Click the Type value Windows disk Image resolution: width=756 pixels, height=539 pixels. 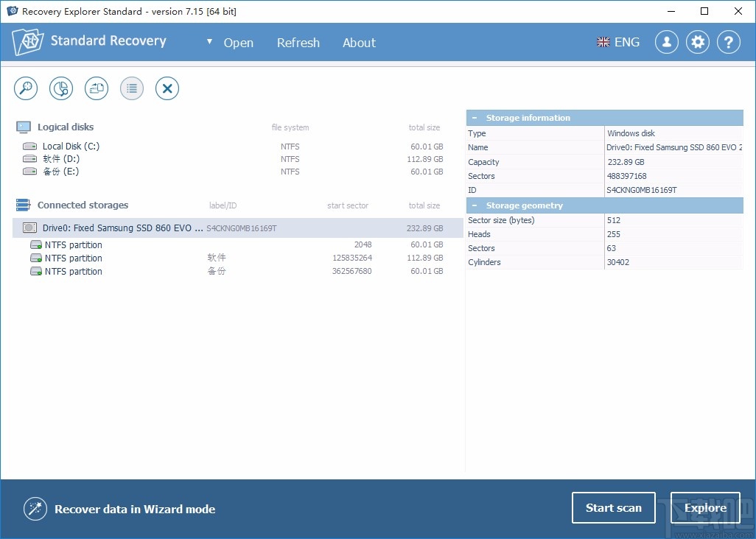pyautogui.click(x=631, y=133)
